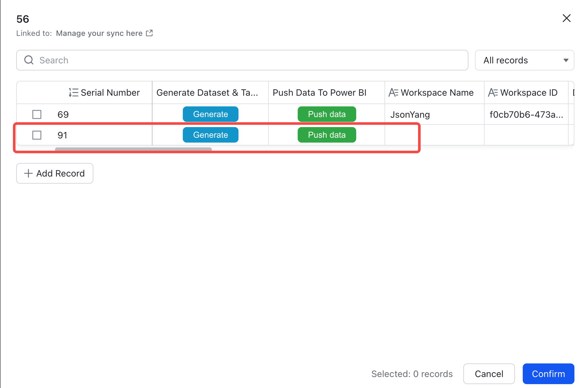
Task: Tick the checkbox for record 91
Action: click(x=37, y=135)
